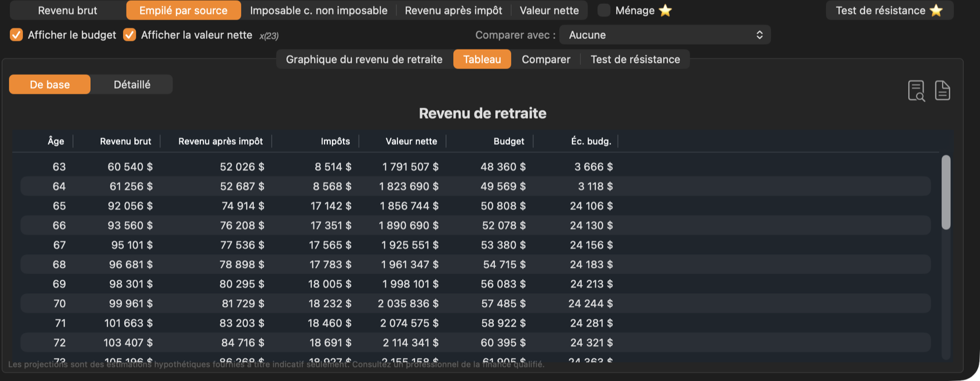The image size is (980, 381).
Task: Click the export document icon
Action: (x=942, y=90)
